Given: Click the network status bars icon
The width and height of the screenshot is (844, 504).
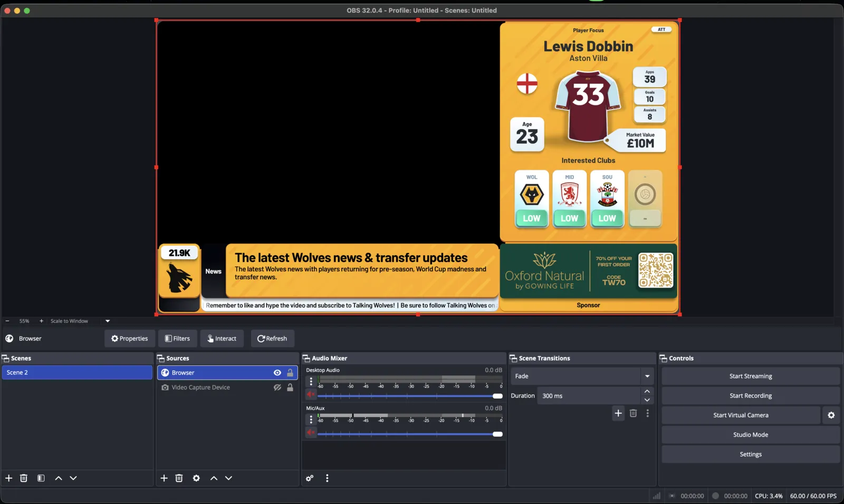Looking at the screenshot, I should tap(657, 496).
